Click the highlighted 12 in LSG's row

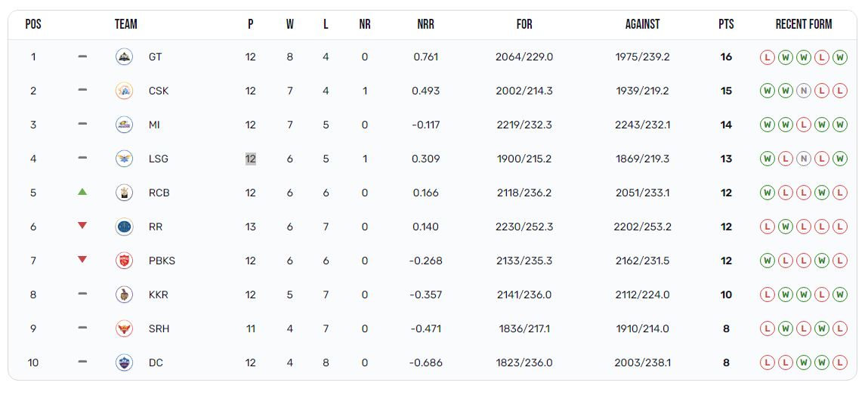click(x=251, y=159)
